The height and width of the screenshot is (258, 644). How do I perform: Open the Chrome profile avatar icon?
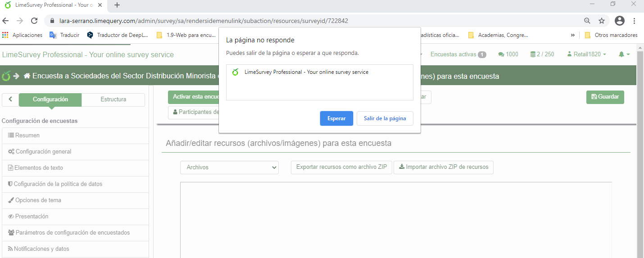coord(620,21)
